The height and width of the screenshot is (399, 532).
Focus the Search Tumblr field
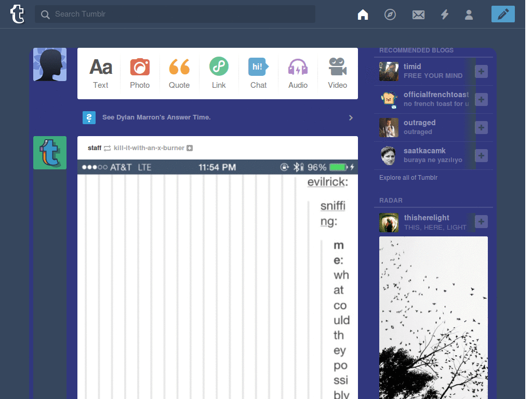coord(175,14)
